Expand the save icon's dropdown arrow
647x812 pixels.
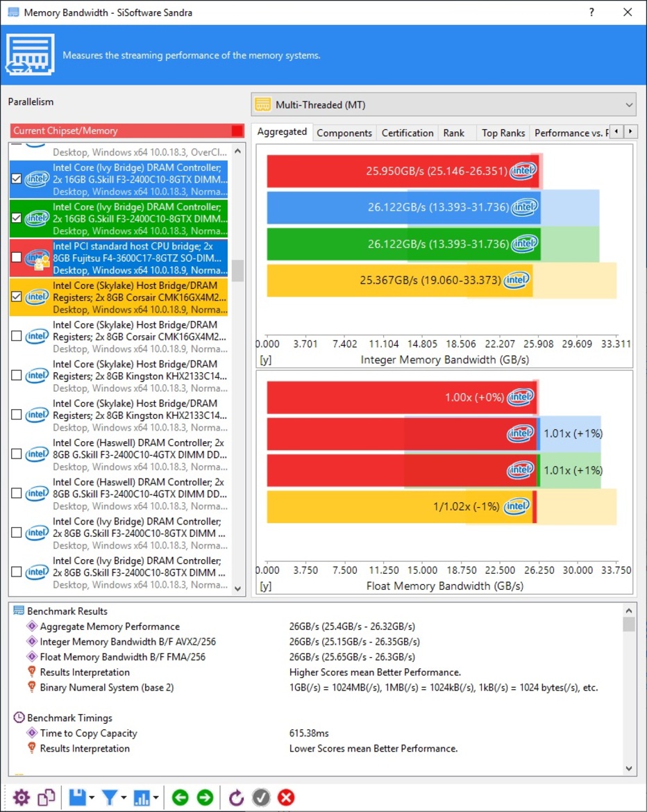point(92,797)
